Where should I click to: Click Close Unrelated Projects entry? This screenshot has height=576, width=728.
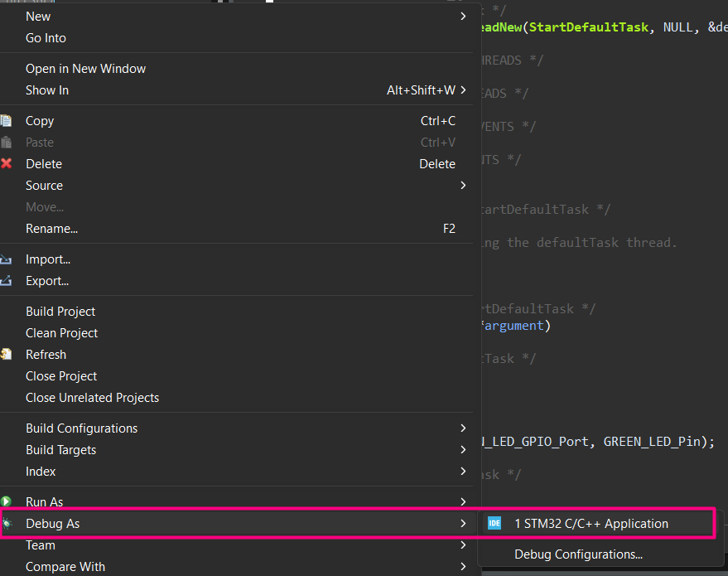[92, 398]
